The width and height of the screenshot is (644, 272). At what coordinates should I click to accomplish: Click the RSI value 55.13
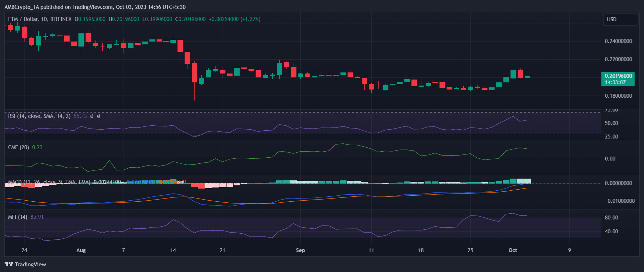80,116
